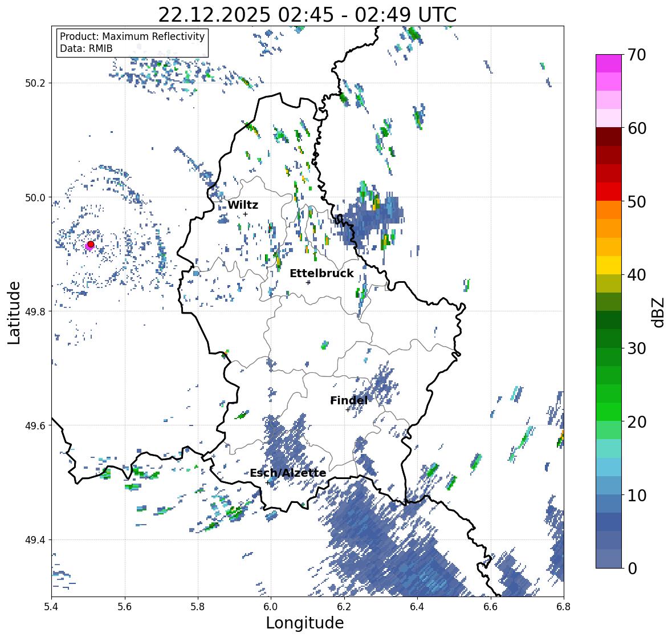Viewport: 672px width, 637px height.
Task: Click the longitude tick label 5.4
Action: click(51, 607)
